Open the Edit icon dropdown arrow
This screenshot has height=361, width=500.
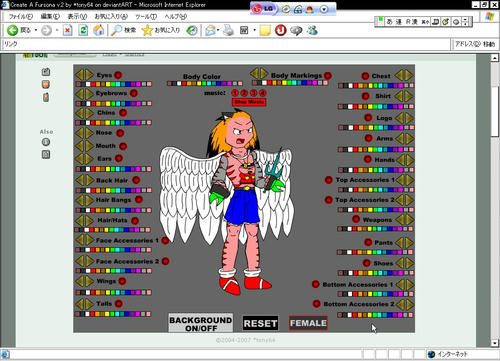click(254, 31)
